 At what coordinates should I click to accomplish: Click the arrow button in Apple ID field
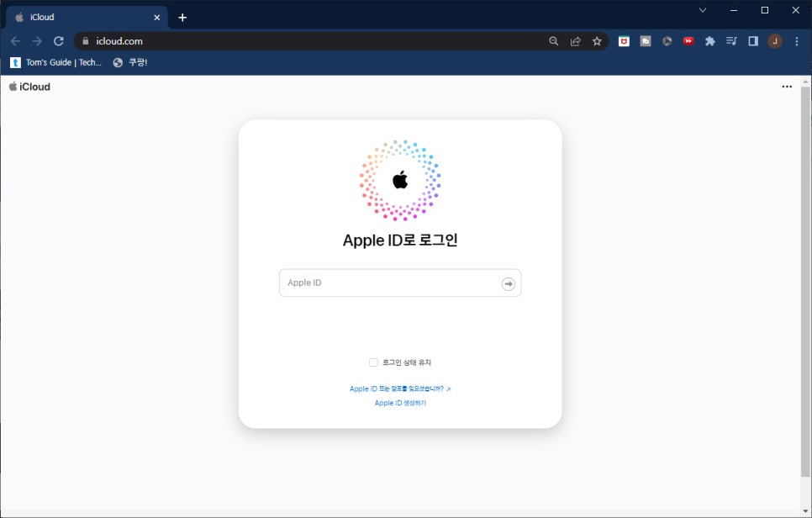pyautogui.click(x=508, y=284)
